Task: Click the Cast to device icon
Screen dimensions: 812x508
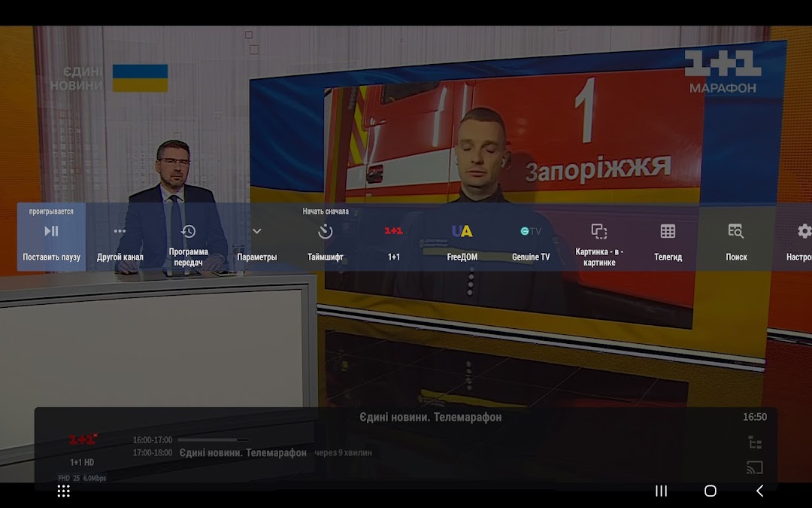Action: point(754,467)
